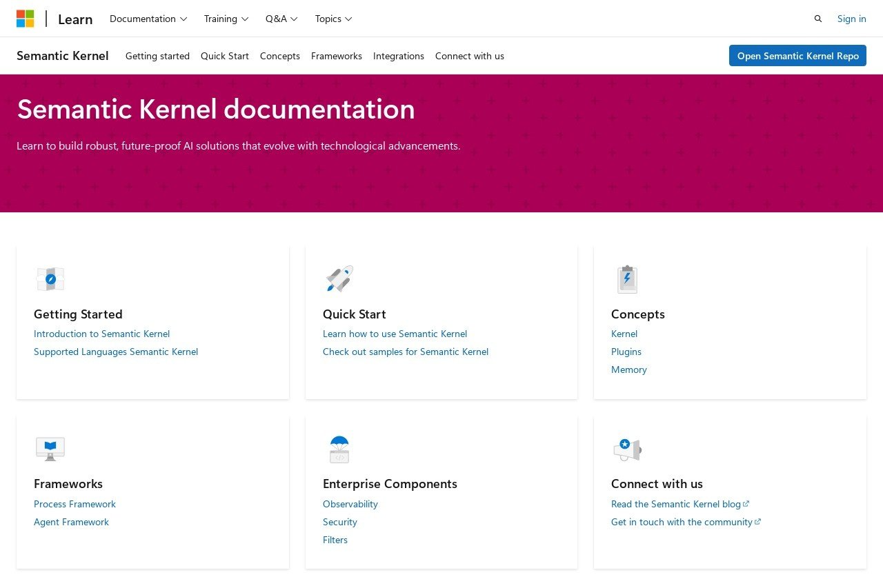Open the Plugins link under Concepts
Image resolution: width=883 pixels, height=588 pixels.
point(626,352)
